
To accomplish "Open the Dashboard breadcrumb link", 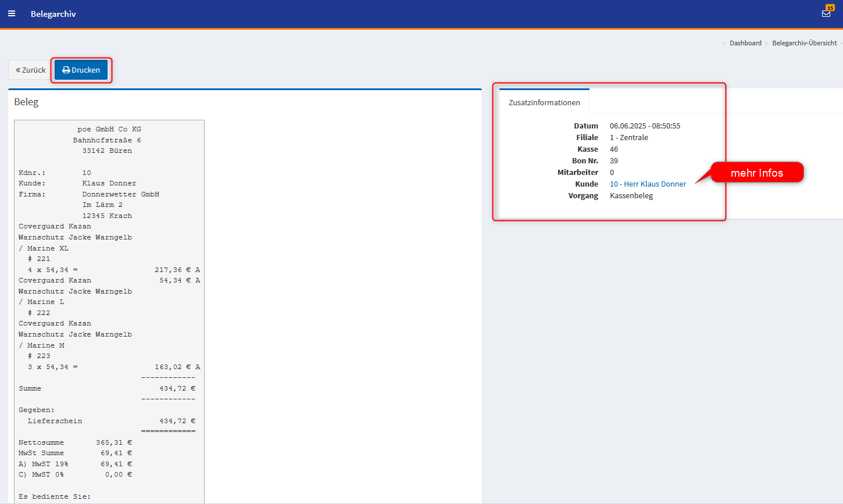I will [x=745, y=43].
